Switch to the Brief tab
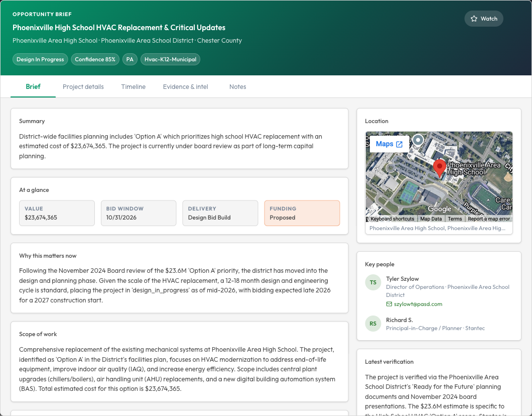 tap(33, 86)
